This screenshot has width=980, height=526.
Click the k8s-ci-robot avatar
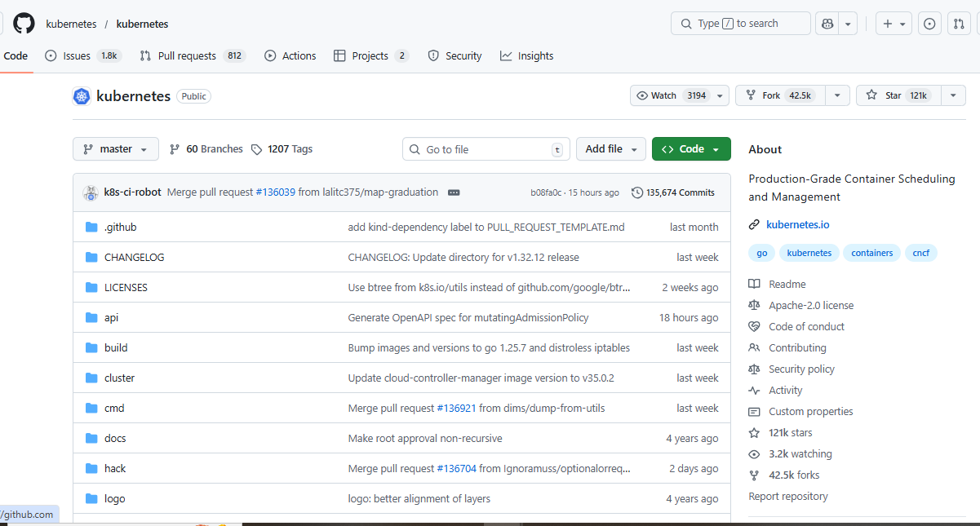click(91, 192)
